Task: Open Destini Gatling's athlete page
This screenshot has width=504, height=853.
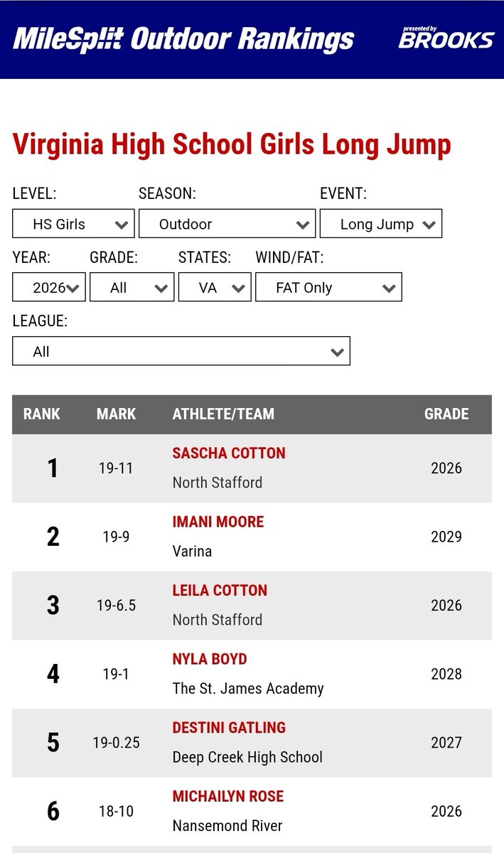Action: point(229,728)
